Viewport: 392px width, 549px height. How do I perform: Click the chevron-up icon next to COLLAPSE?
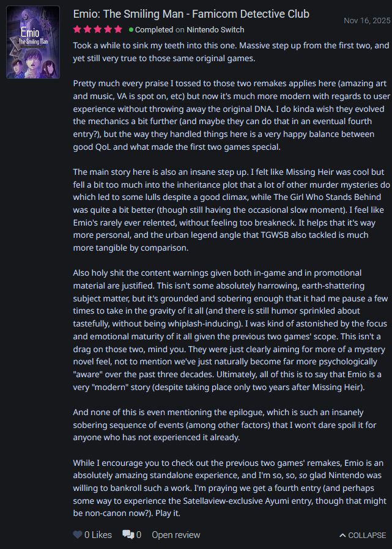343,535
